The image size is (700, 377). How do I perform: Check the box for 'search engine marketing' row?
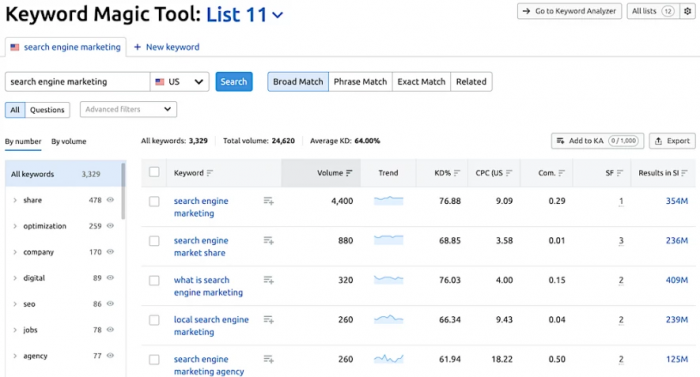(x=154, y=201)
